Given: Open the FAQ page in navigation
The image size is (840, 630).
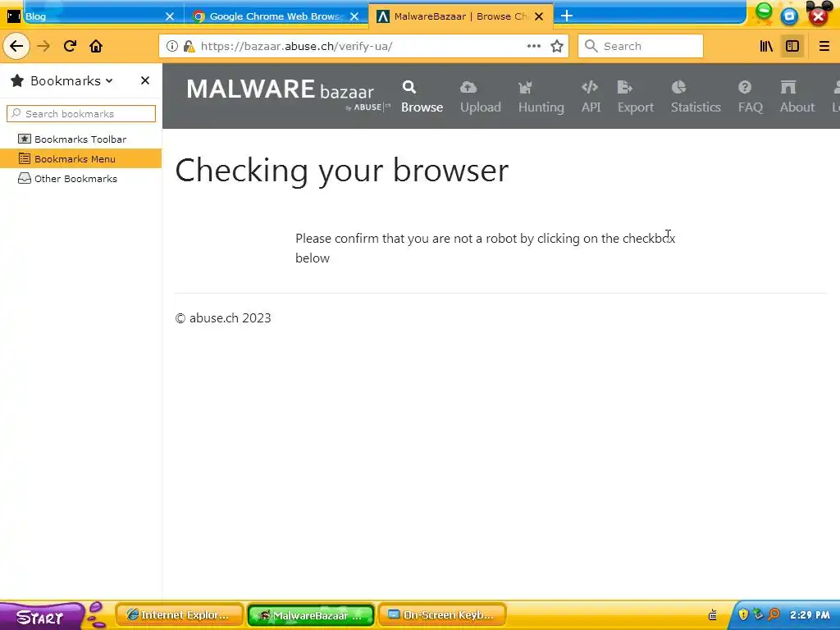Looking at the screenshot, I should [750, 97].
